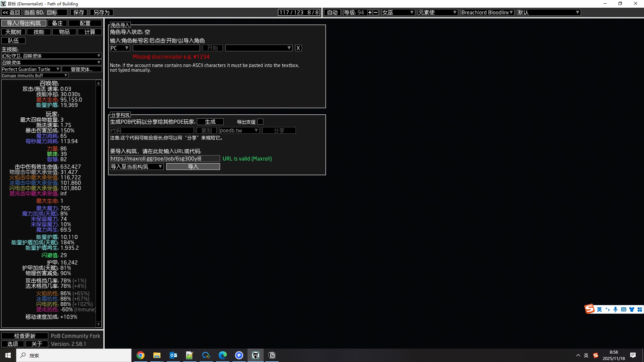Viewport: 644px width, 362px height.
Task: Open the 计算 tab
Action: pyautogui.click(x=90, y=32)
